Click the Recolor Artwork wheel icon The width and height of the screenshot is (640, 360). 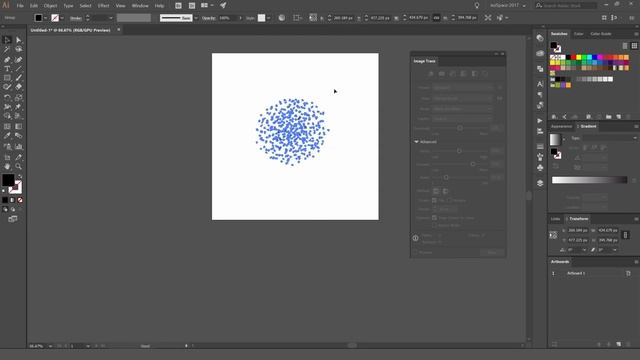tap(282, 18)
